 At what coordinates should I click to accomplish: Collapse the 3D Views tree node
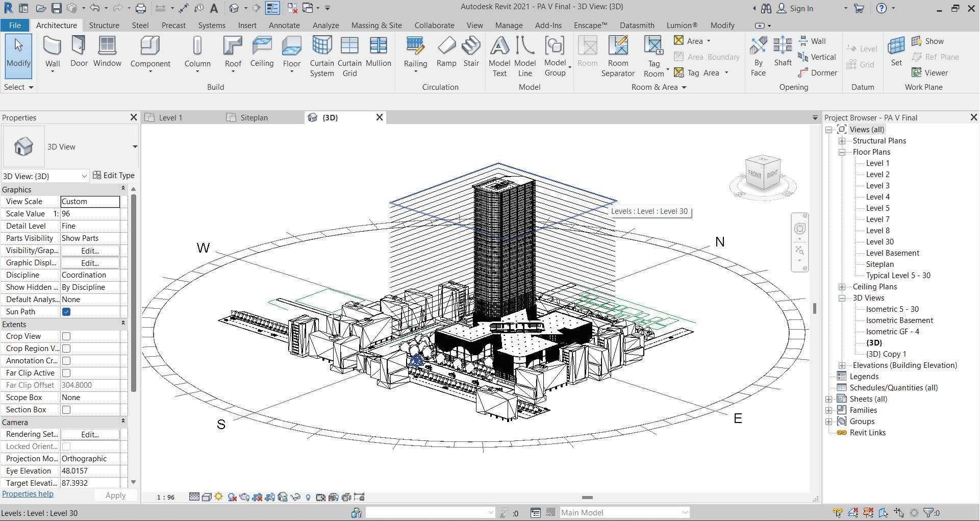[842, 298]
